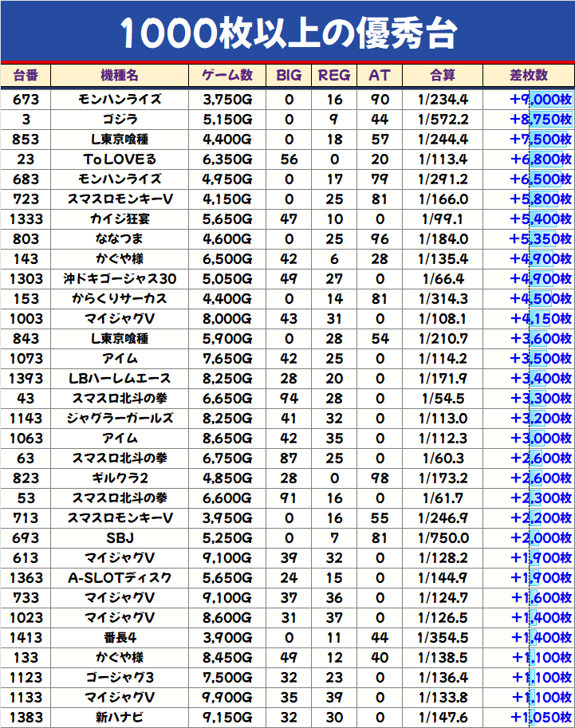Viewport: 575px width, 728px height.
Task: Click the 新ハナビ machine name
Action: pyautogui.click(x=120, y=718)
